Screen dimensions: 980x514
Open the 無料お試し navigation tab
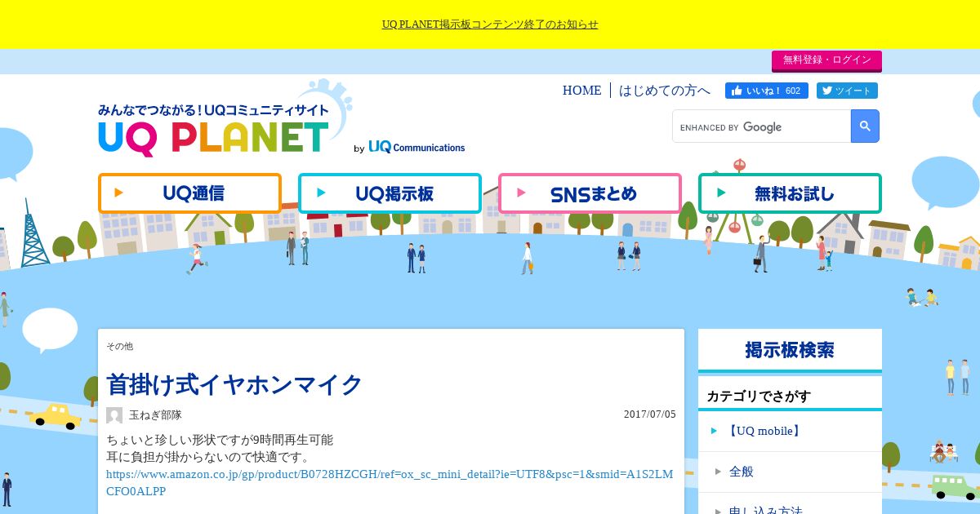pyautogui.click(x=790, y=193)
